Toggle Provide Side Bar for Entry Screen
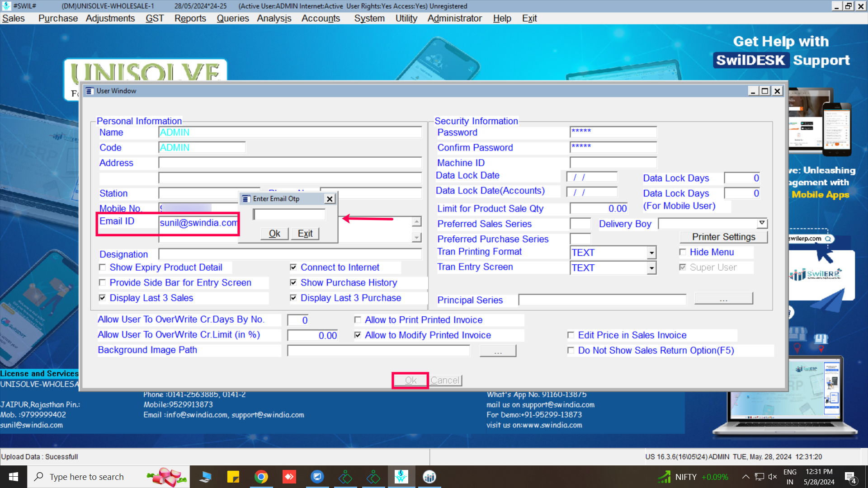Screen dimensions: 868x488 coord(102,283)
